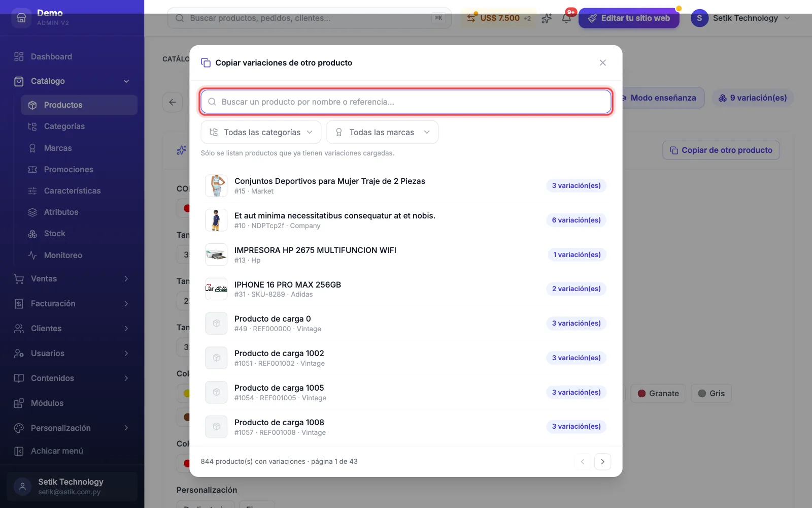The height and width of the screenshot is (508, 812).
Task: Click the Categorías tree icon in sidebar
Action: click(x=32, y=126)
